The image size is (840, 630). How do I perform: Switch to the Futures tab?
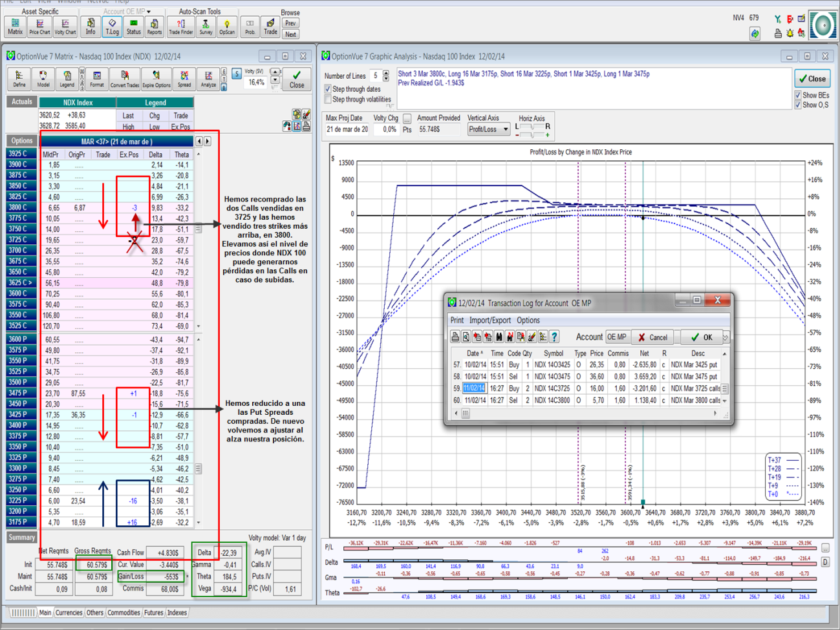tap(153, 613)
